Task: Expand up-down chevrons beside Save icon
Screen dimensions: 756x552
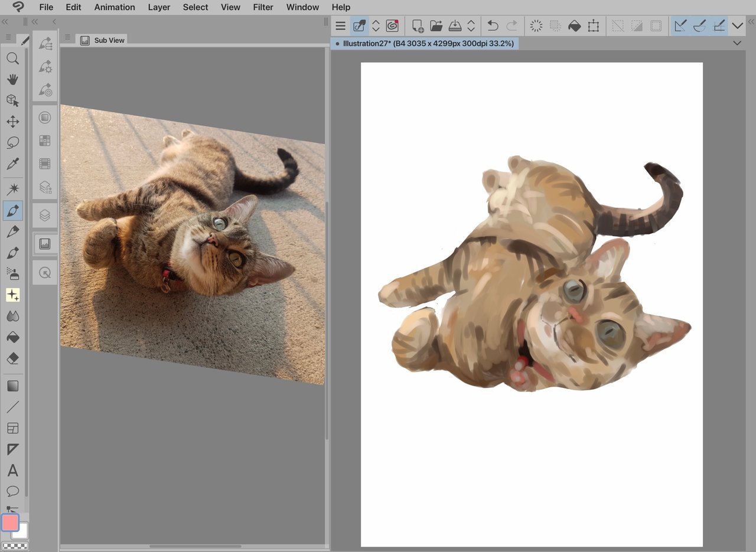Action: [471, 26]
